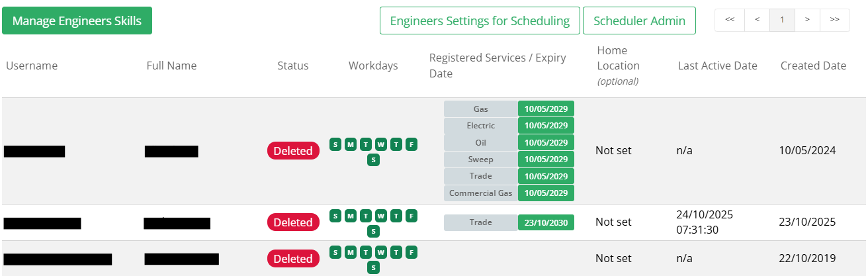Click the Oil service expiry date 10/05/2029
Viewport: 868px width, 276px height.
[x=546, y=142]
